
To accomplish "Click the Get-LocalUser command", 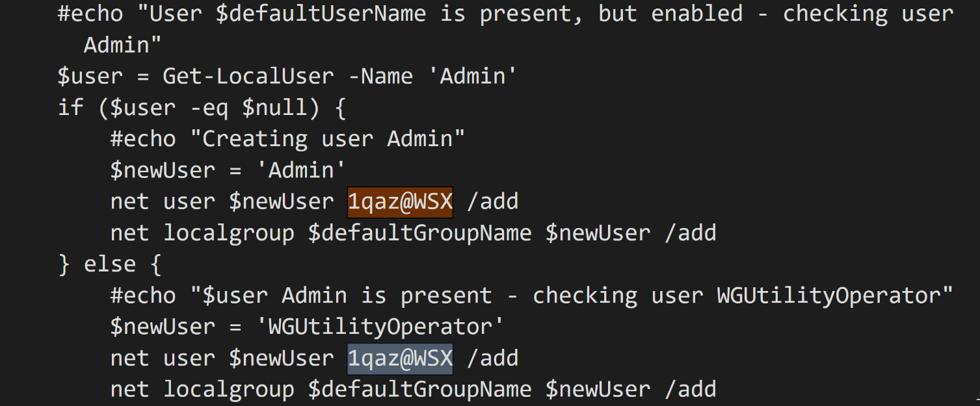I will 248,77.
